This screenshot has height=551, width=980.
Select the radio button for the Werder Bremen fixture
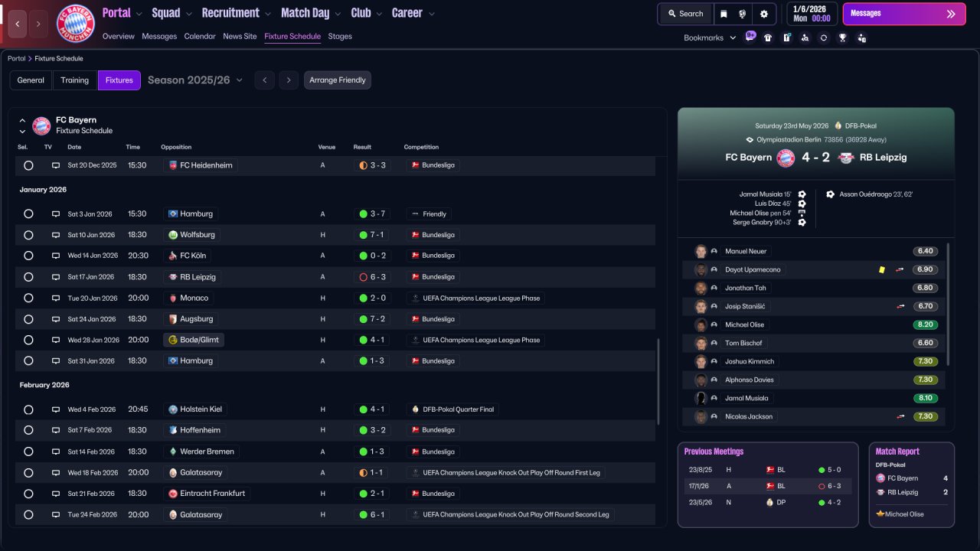pyautogui.click(x=28, y=452)
